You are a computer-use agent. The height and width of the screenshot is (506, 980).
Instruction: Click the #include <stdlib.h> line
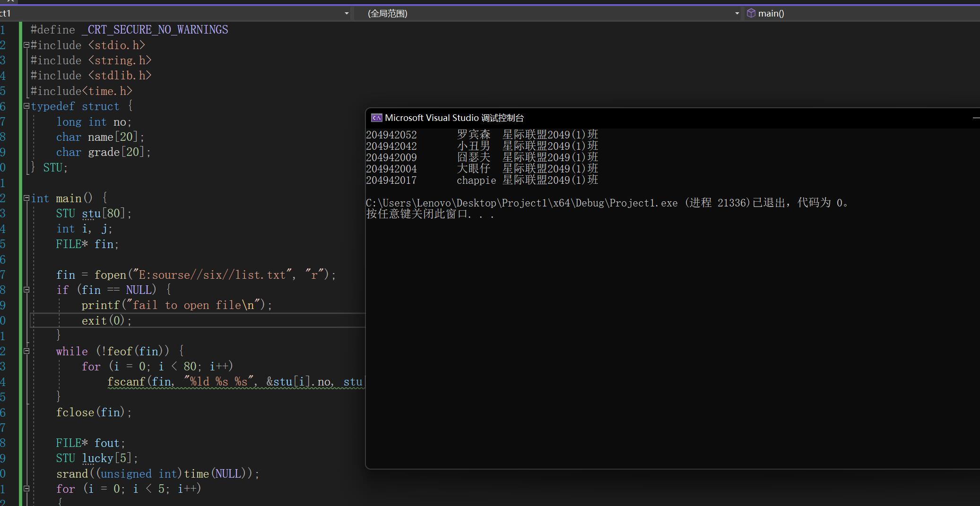pos(91,76)
